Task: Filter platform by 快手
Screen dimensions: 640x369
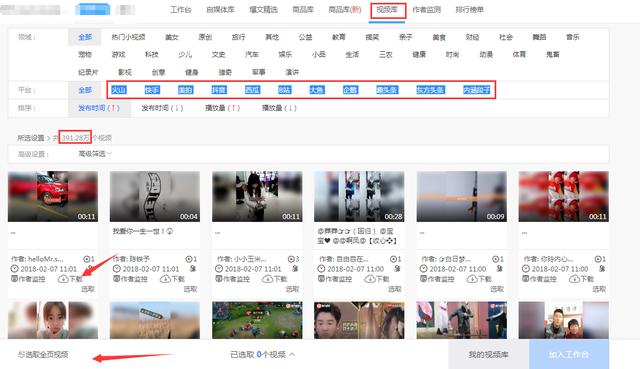Action: [152, 90]
